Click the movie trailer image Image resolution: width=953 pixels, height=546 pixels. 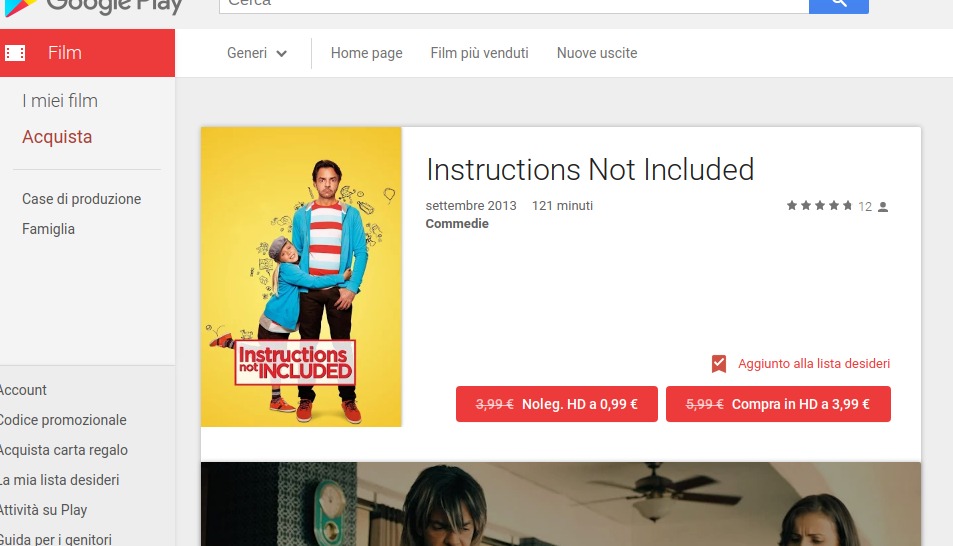coord(561,504)
